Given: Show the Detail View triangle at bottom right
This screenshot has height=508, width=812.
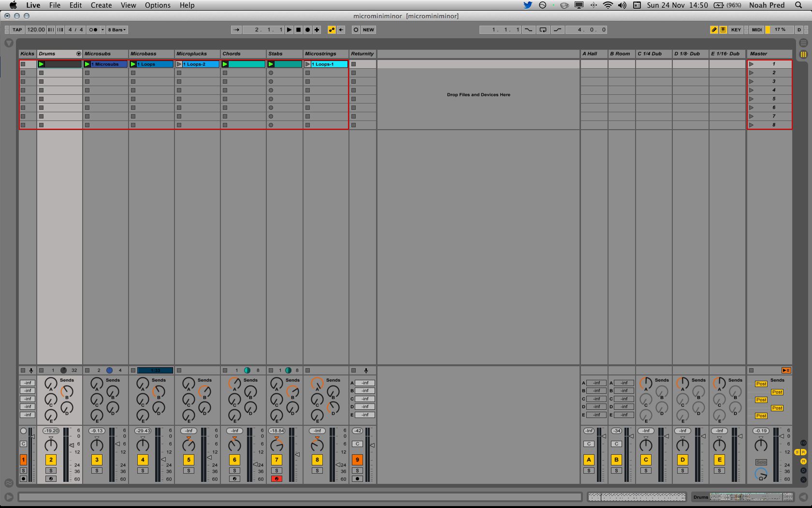Looking at the screenshot, I should (803, 497).
